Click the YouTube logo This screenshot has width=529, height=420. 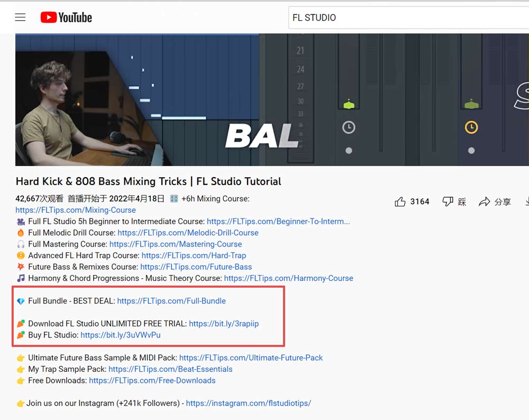[66, 17]
